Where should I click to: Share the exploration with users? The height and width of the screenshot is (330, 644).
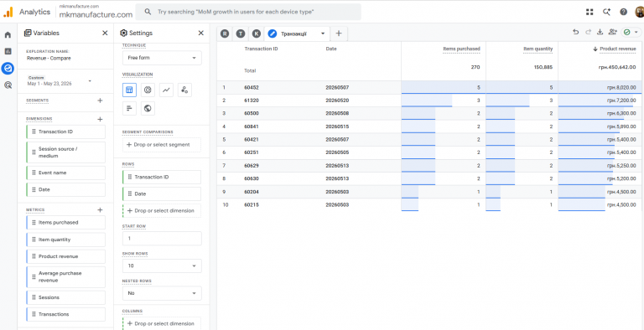point(613,32)
